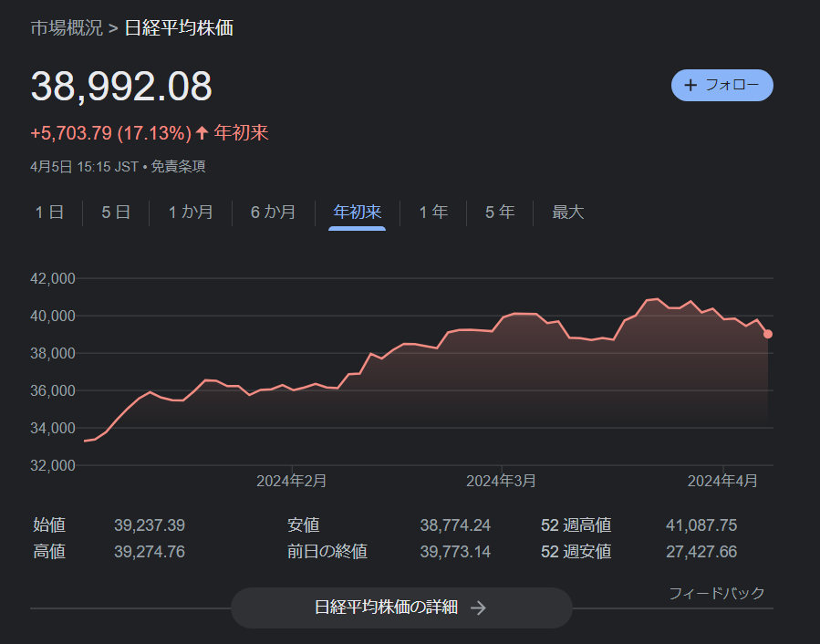Click the フィードバック link

[x=716, y=593]
